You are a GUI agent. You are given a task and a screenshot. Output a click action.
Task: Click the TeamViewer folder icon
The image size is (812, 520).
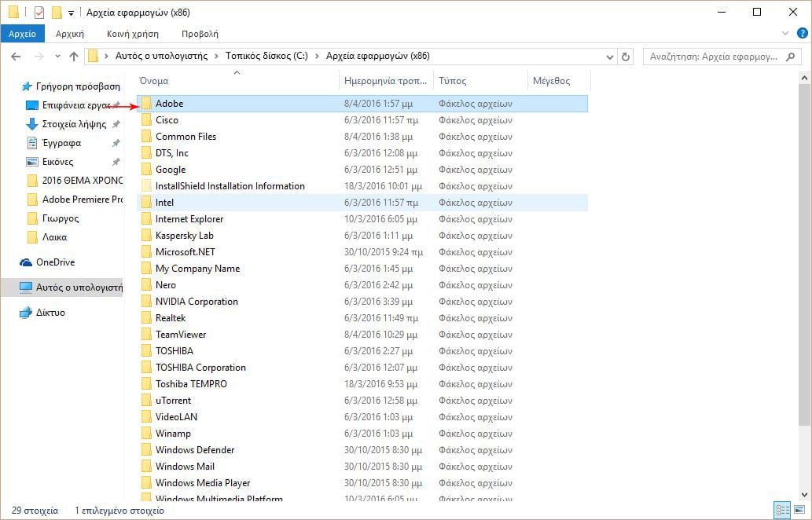coord(146,335)
